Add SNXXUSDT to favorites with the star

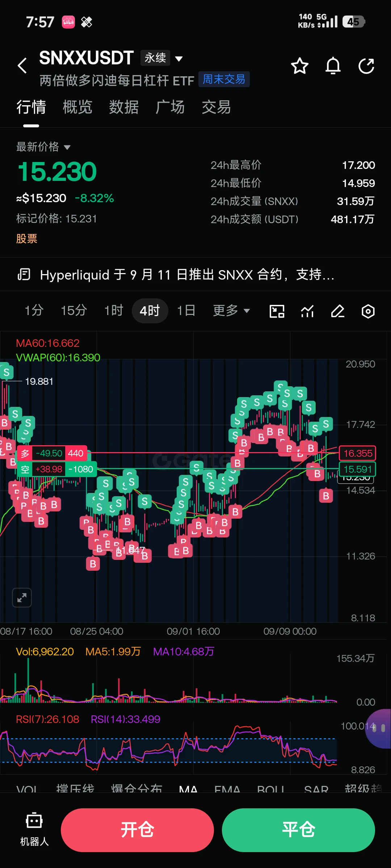pos(300,66)
